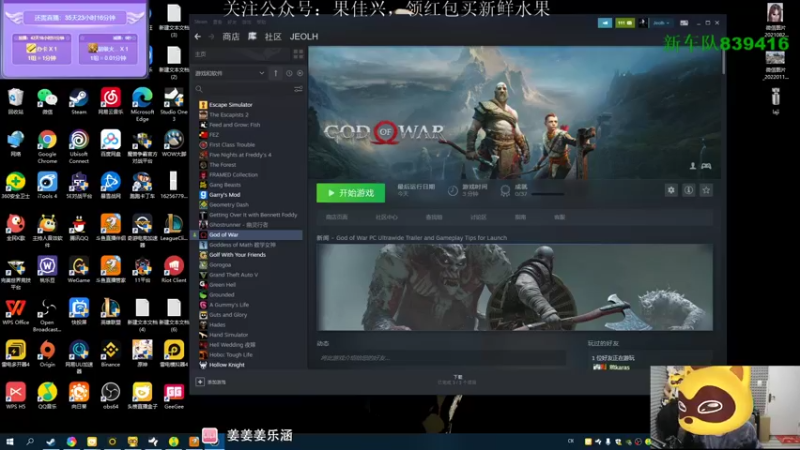Viewport: 800px width, 450px height.
Task: Click the achievements progress bar
Action: [x=548, y=194]
